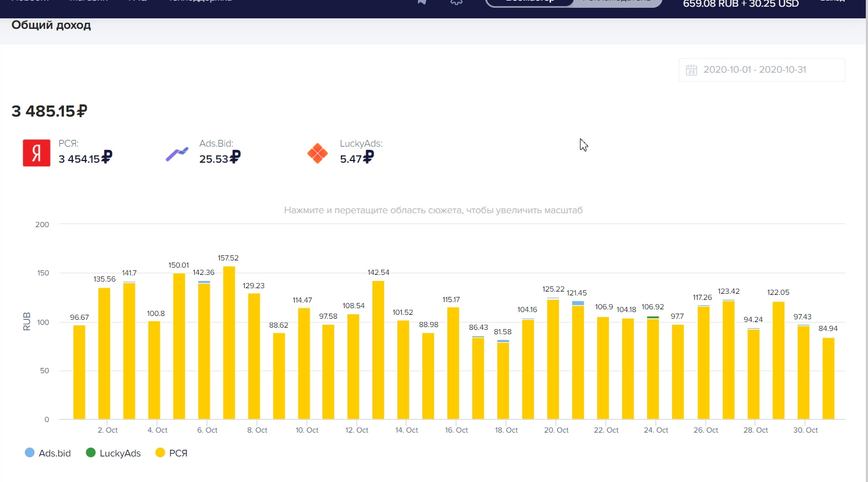The image size is (868, 482).
Task: Click the x-axis label 16. Oct
Action: coord(456,430)
